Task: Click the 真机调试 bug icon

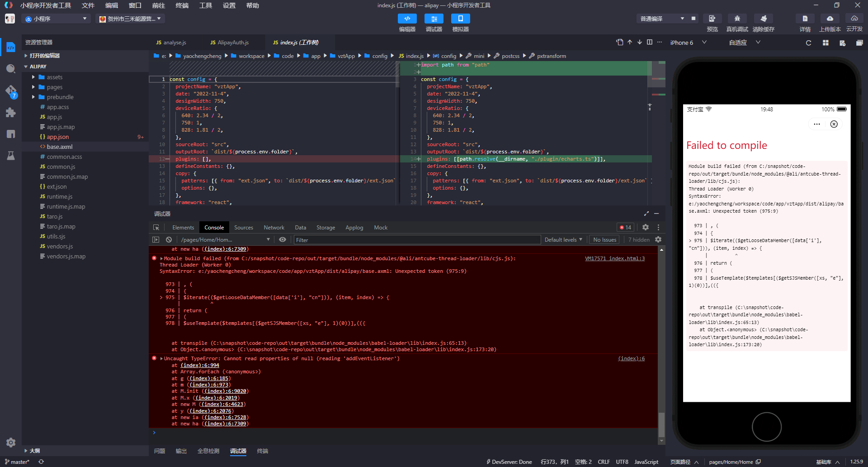Action: (737, 19)
